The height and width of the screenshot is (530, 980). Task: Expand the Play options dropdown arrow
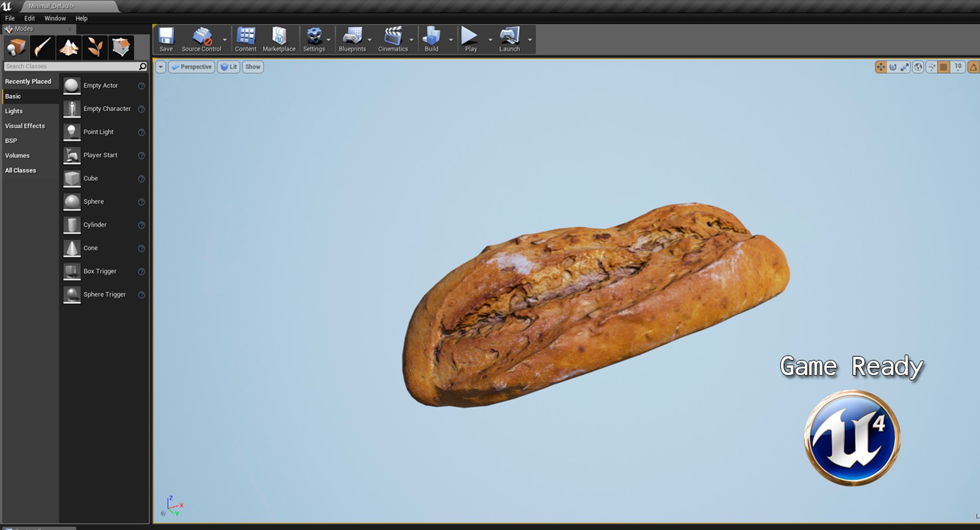(490, 40)
